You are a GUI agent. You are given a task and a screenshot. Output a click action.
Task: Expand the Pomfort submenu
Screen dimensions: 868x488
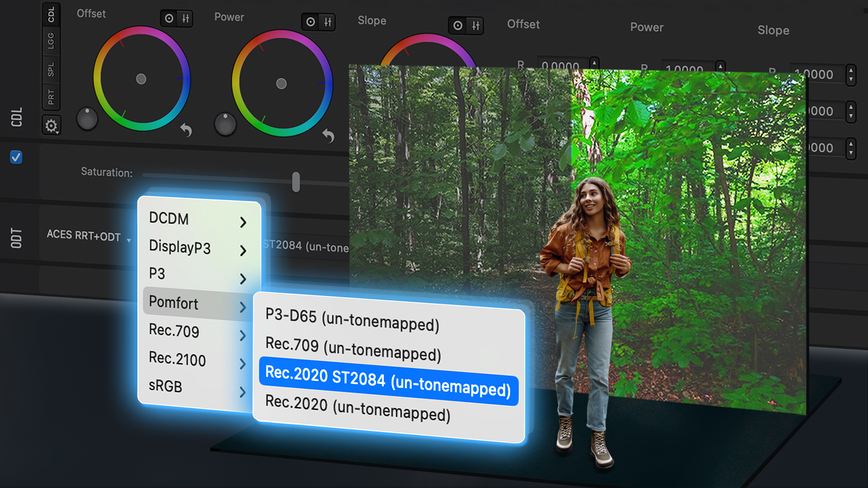coord(198,304)
